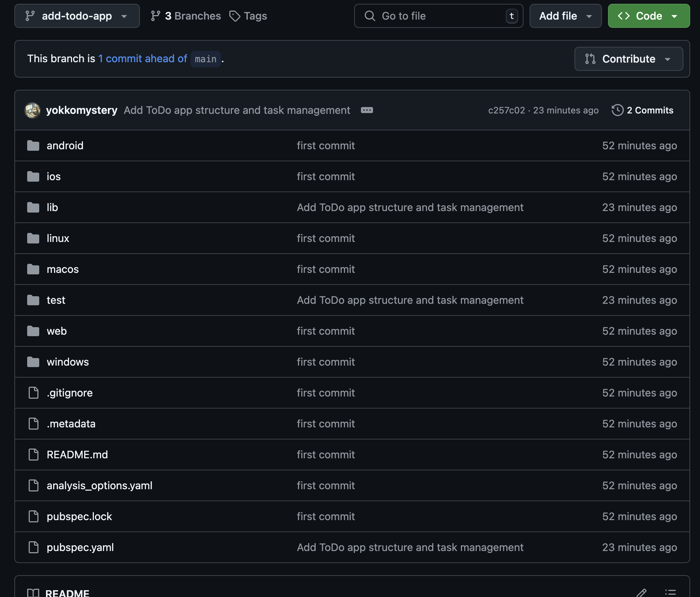Open the add-todo-app branch selector dropdown
Screen dimensions: 700x597
pos(77,16)
